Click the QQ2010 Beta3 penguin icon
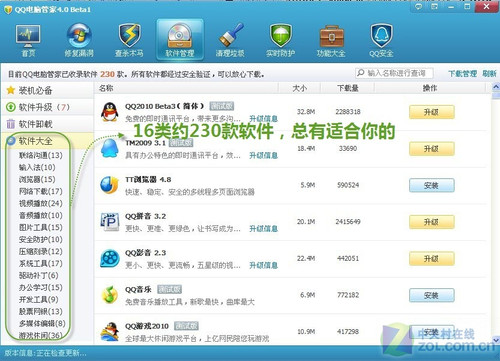This screenshot has height=361, width=500. [x=109, y=112]
